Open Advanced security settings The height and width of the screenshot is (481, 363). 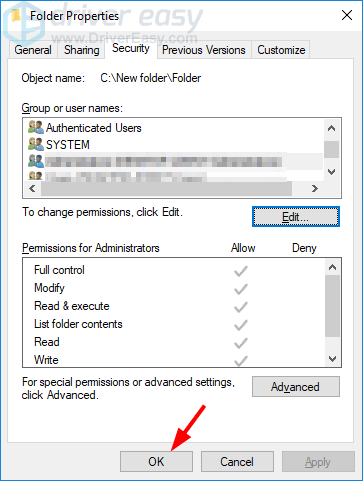click(296, 387)
